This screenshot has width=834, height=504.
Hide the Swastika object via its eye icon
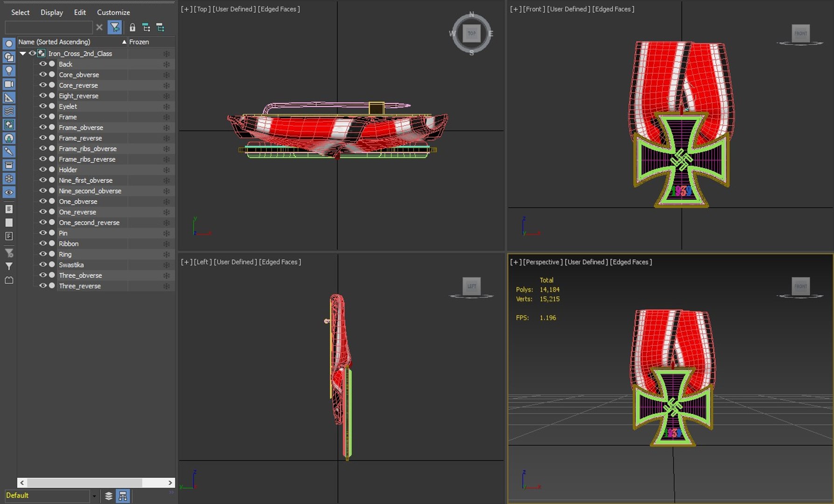coord(43,265)
